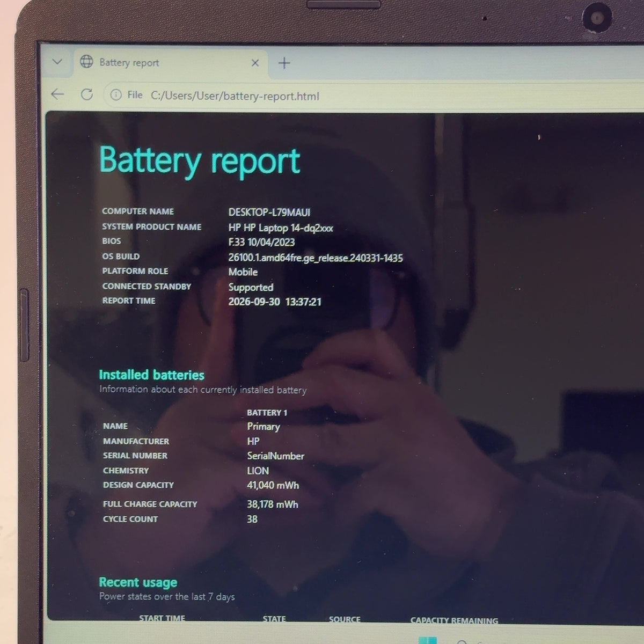Click the Battery report page heading
The height and width of the screenshot is (644, 644).
click(x=200, y=162)
